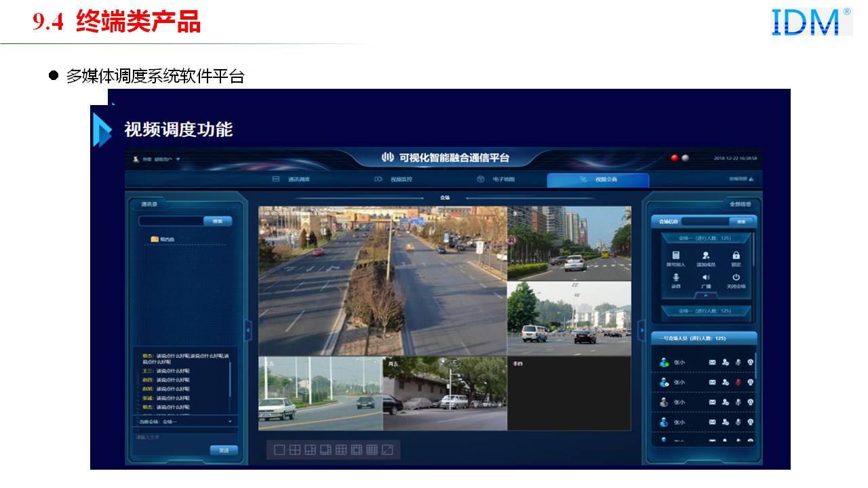Open the user account dropdown arrow at top left
This screenshot has width=868, height=488.
click(178, 159)
